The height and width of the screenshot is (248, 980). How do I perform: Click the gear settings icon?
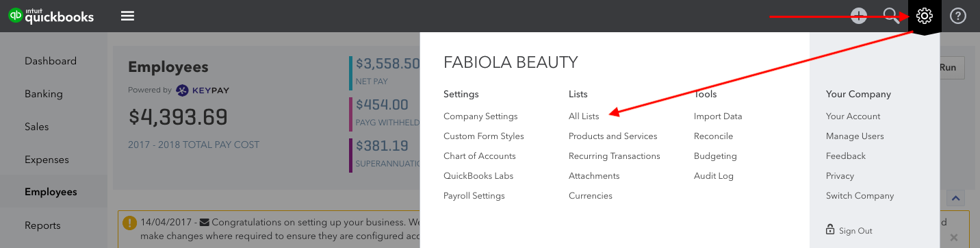(x=925, y=16)
